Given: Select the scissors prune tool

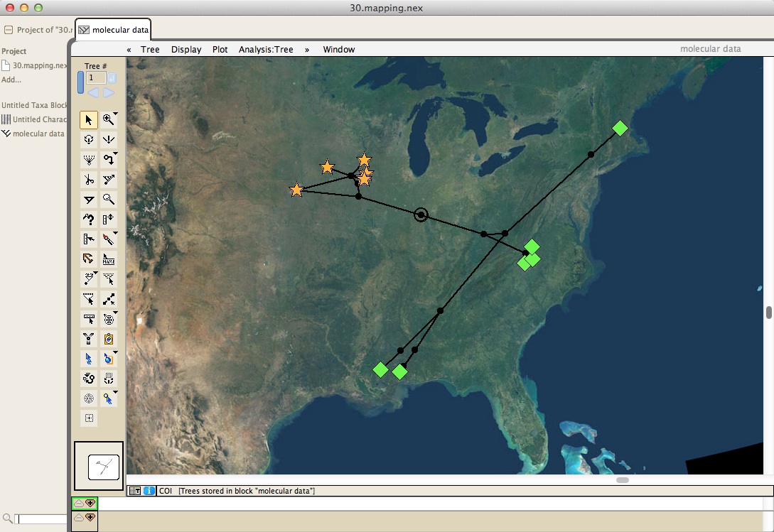Looking at the screenshot, I should tap(89, 180).
